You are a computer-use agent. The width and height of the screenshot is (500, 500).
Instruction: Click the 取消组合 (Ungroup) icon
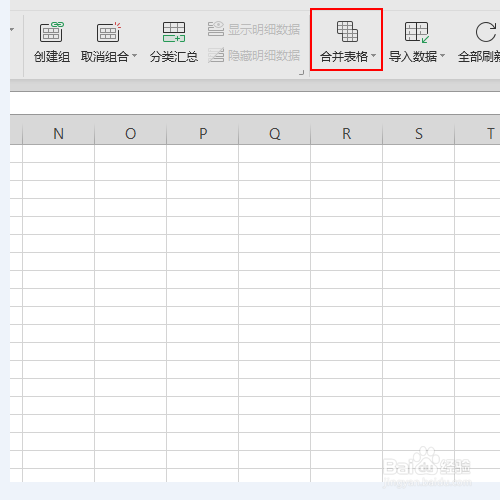pyautogui.click(x=109, y=32)
